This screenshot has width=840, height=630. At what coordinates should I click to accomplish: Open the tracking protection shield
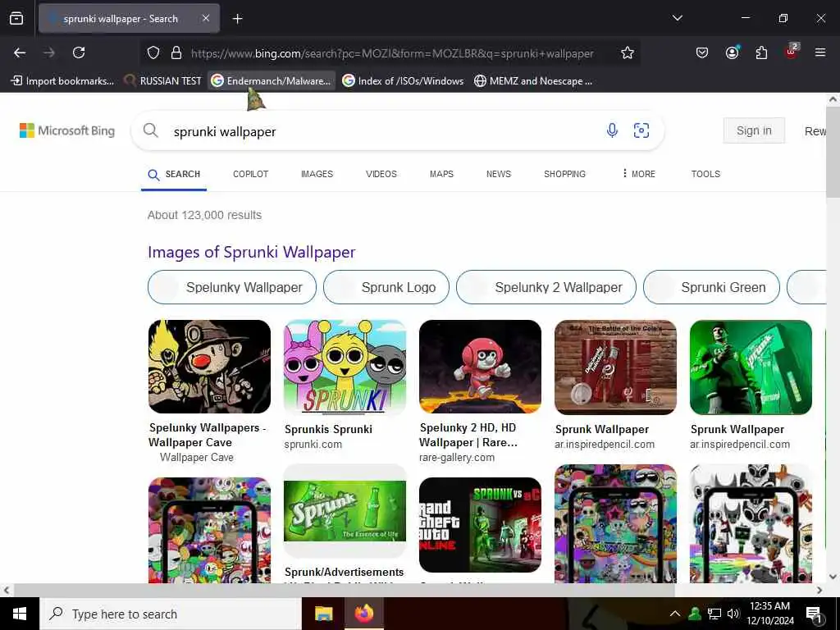pyautogui.click(x=153, y=53)
